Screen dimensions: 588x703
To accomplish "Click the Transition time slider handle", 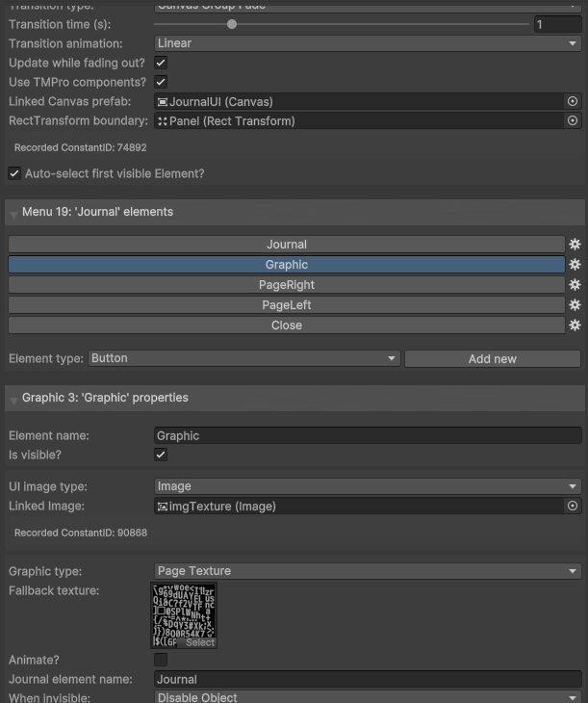I will pos(232,24).
